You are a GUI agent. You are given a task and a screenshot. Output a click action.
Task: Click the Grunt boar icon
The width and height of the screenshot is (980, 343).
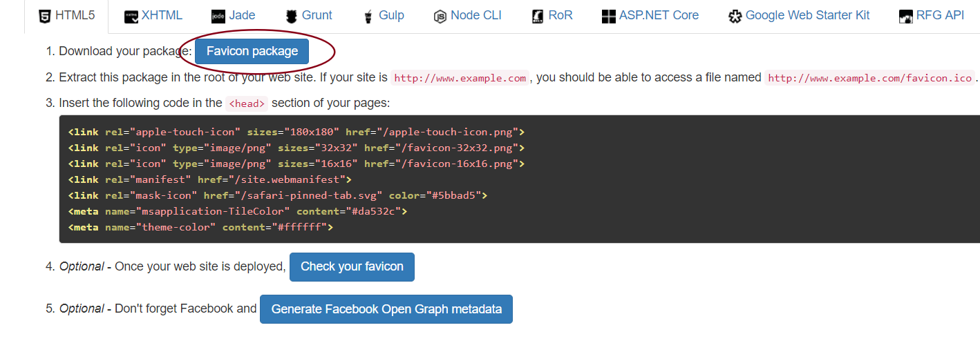292,17
